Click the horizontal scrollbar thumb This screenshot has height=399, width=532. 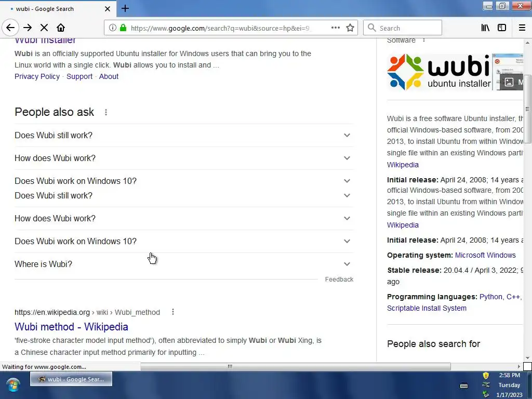click(x=296, y=366)
